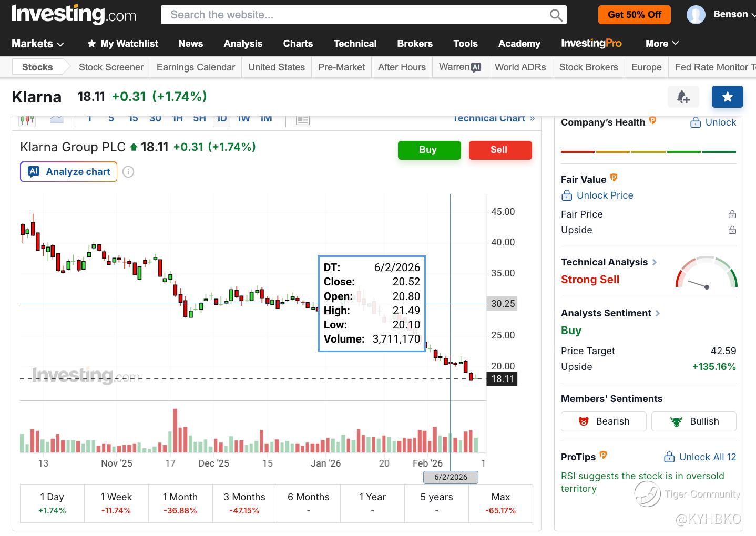Click the lock icon on Fair Price row
This screenshot has width=756, height=536.
[732, 214]
